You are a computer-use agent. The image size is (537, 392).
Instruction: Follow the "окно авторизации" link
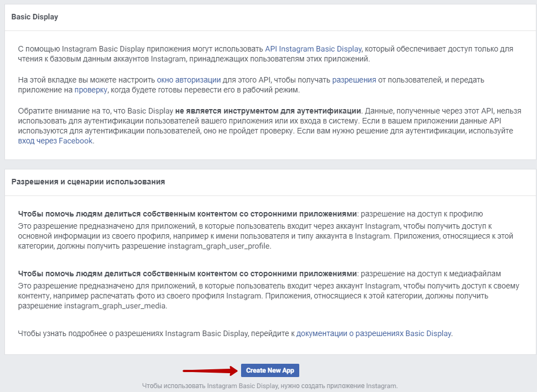click(189, 80)
